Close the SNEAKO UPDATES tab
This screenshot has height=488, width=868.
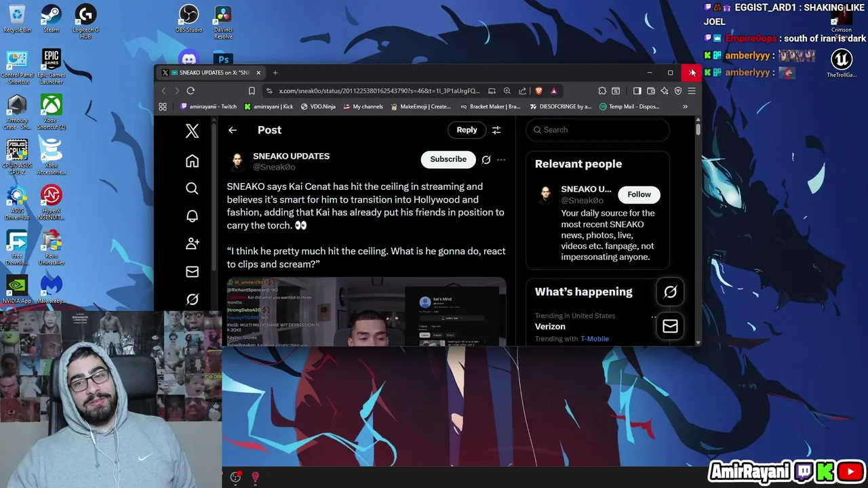(x=258, y=73)
